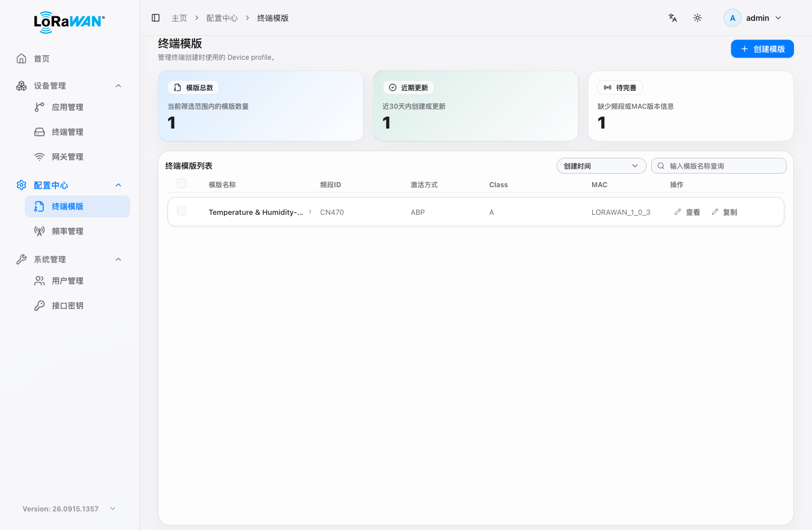The image size is (812, 530).
Task: Focus the 输入模版名称查询 search field
Action: pyautogui.click(x=719, y=166)
